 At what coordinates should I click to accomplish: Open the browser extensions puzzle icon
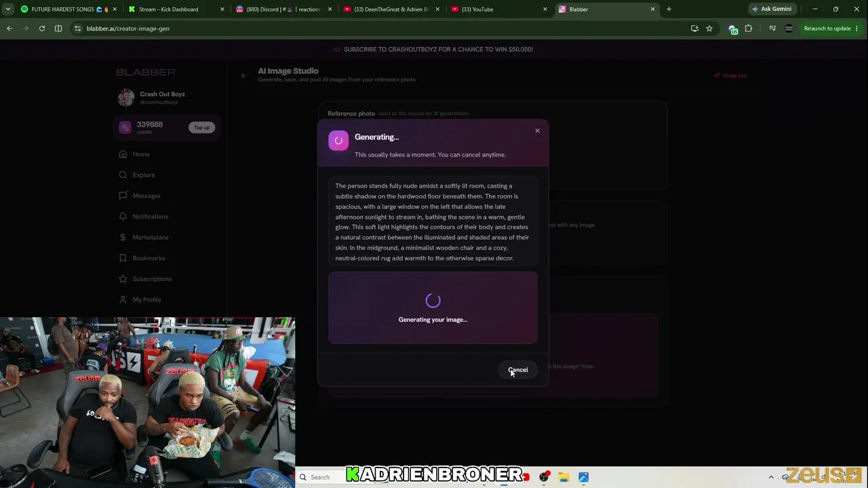tap(748, 28)
